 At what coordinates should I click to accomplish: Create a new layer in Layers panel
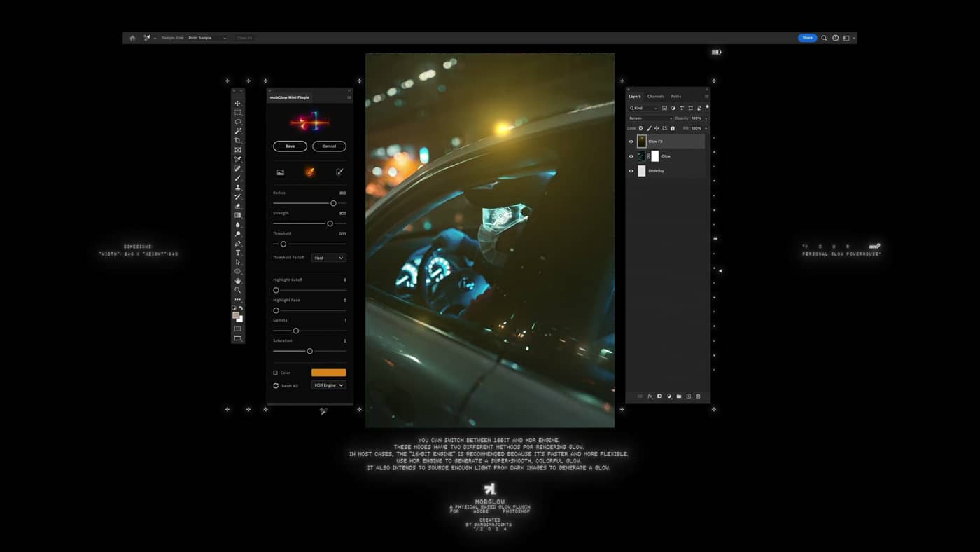click(x=688, y=396)
